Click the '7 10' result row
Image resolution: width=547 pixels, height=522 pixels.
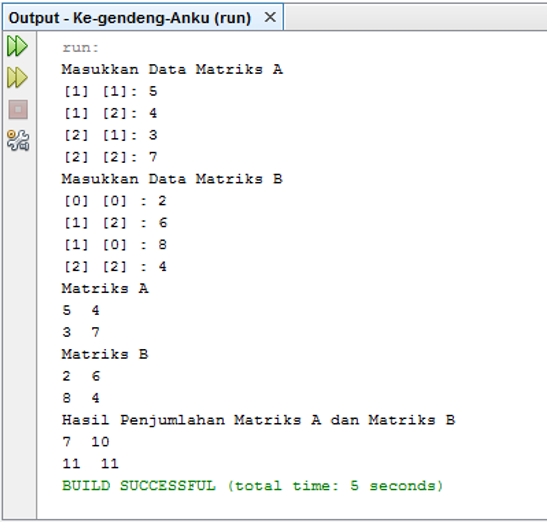86,442
